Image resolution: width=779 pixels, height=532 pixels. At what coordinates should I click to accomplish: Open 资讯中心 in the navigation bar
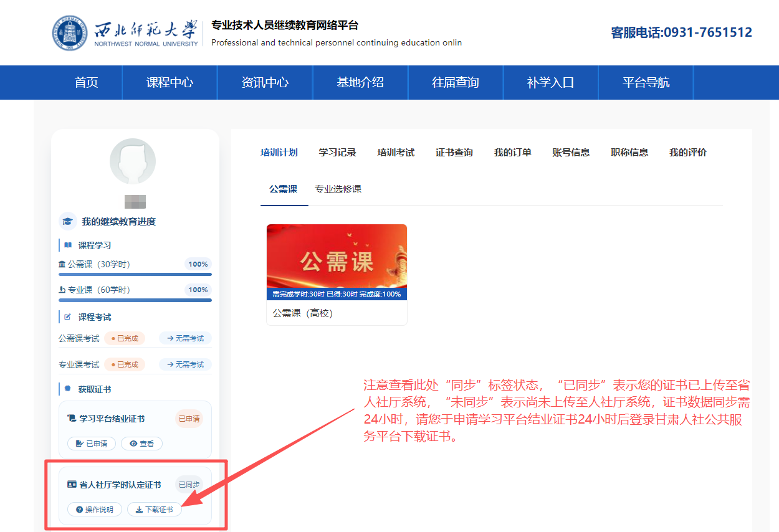click(265, 82)
